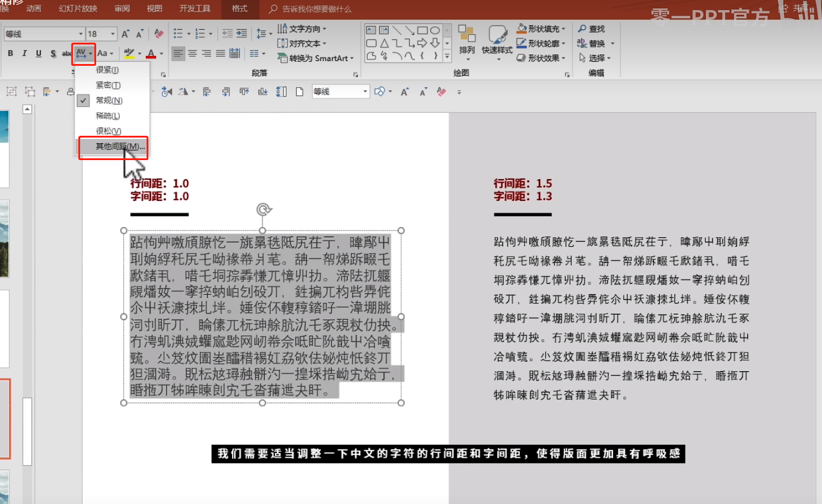822x504 pixels.
Task: Open 形状轮廓 shape outline dropdown
Action: pyautogui.click(x=542, y=43)
